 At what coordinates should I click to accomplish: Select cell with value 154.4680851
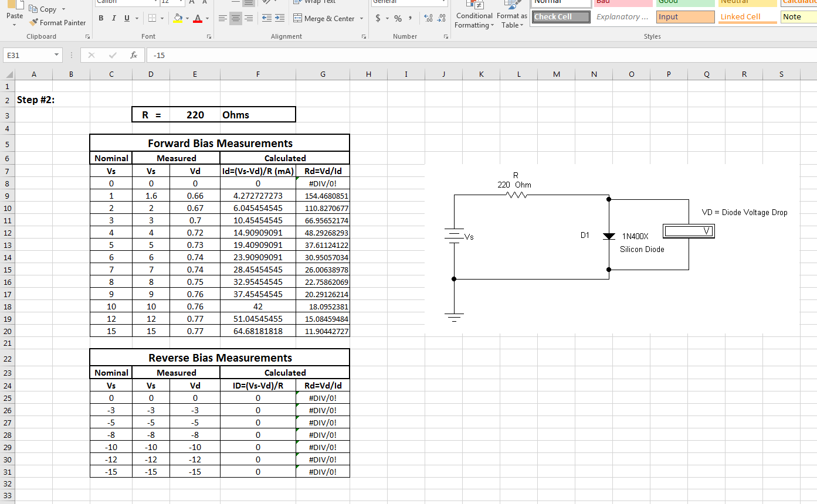tap(323, 196)
